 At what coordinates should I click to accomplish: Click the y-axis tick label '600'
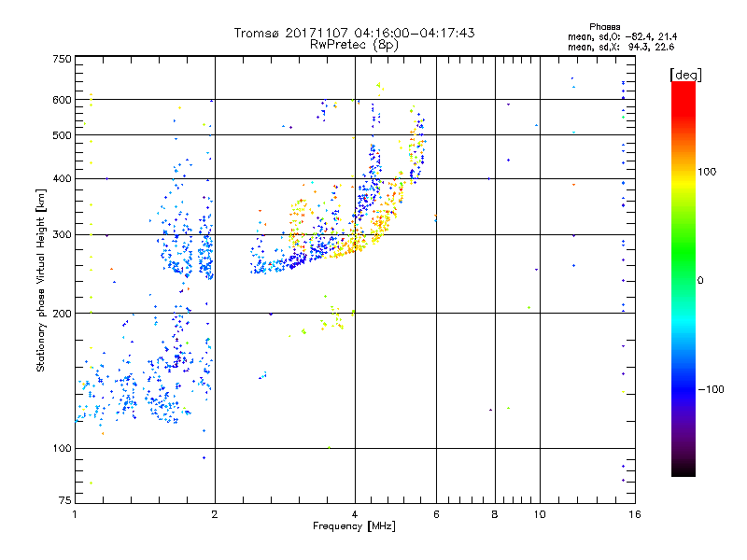coord(62,100)
